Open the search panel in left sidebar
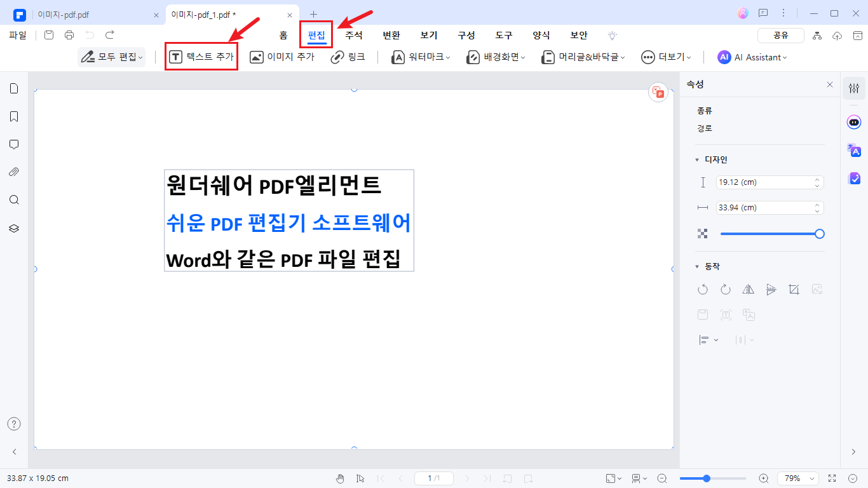The width and height of the screenshot is (868, 488). (x=14, y=200)
